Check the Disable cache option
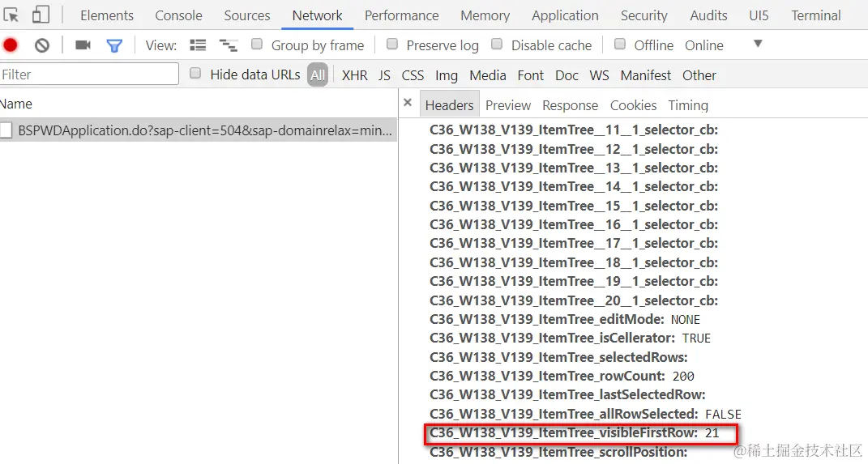Viewport: 868px width, 464px height. coord(497,44)
